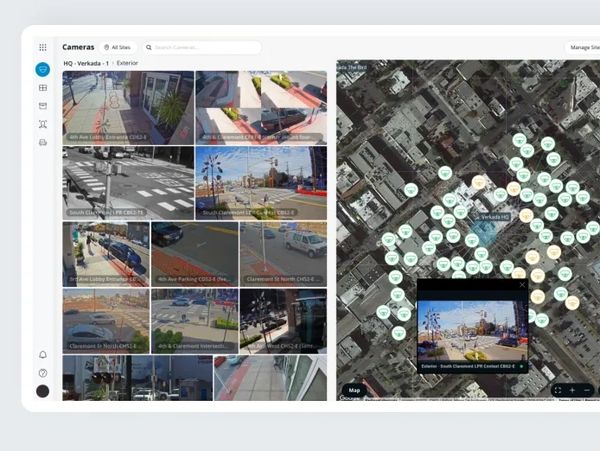Toggle fullscreen on the map
This screenshot has height=451, width=600.
(x=557, y=390)
